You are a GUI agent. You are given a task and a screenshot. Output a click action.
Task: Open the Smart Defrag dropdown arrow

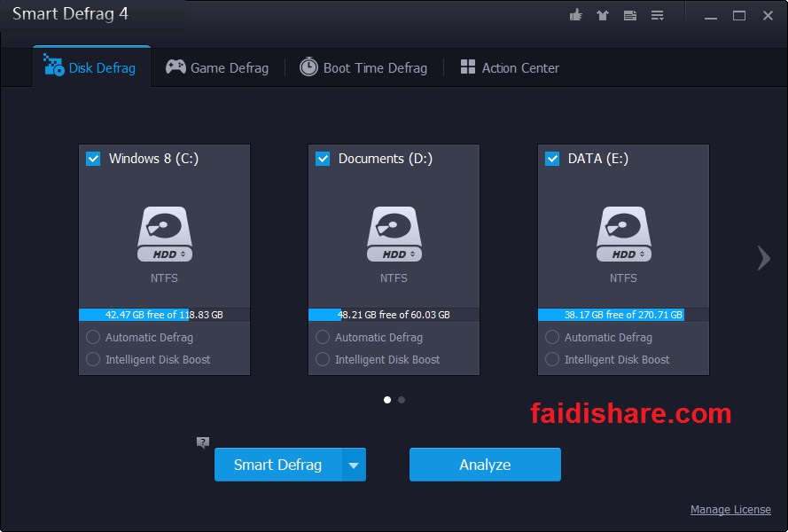[x=354, y=465]
